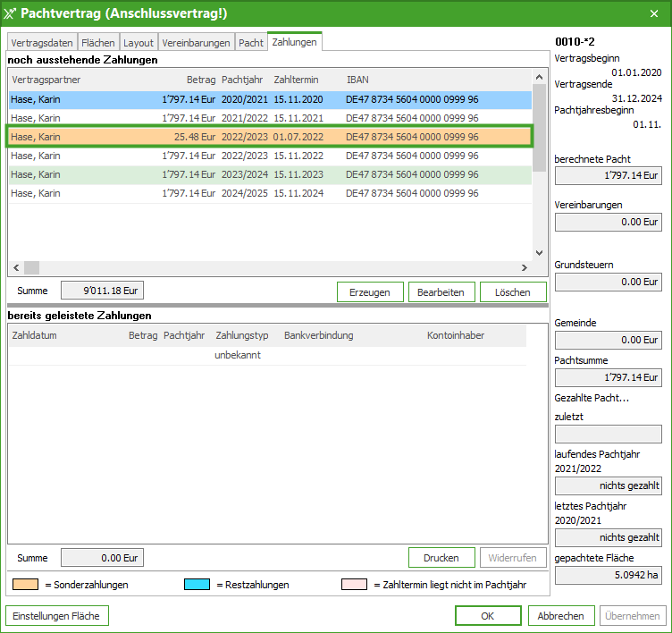Click Bearbeiten to edit the payment
The image size is (672, 633).
pyautogui.click(x=441, y=292)
